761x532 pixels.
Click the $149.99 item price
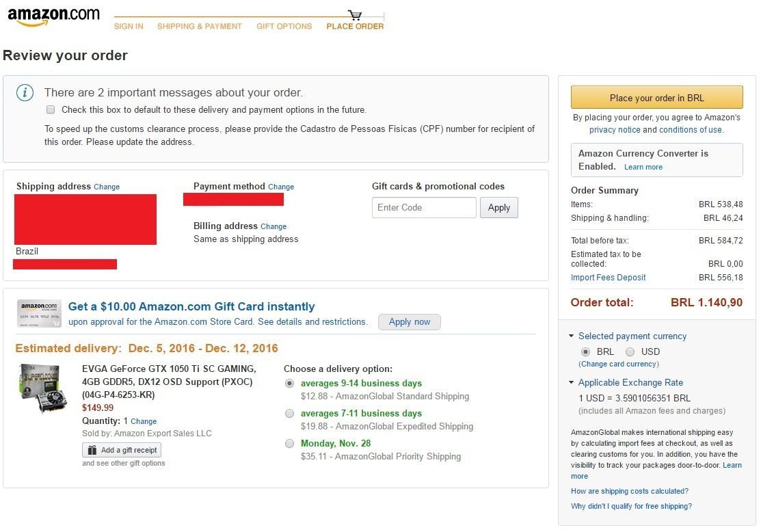(x=98, y=408)
